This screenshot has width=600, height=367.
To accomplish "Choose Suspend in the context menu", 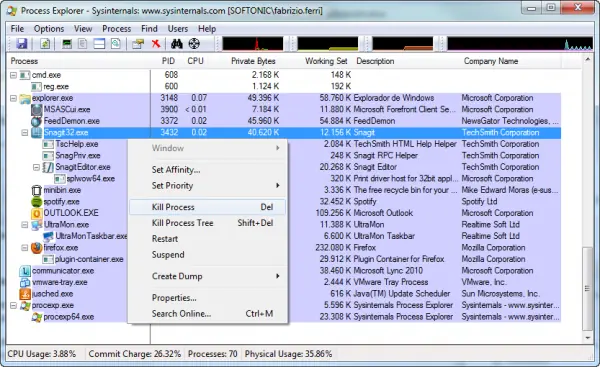I will (x=207, y=254).
